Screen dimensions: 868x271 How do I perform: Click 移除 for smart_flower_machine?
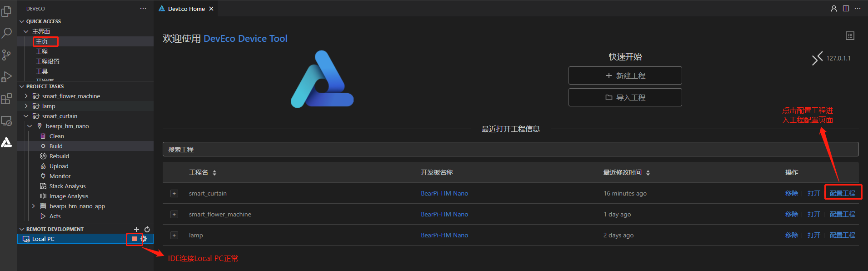pyautogui.click(x=791, y=214)
